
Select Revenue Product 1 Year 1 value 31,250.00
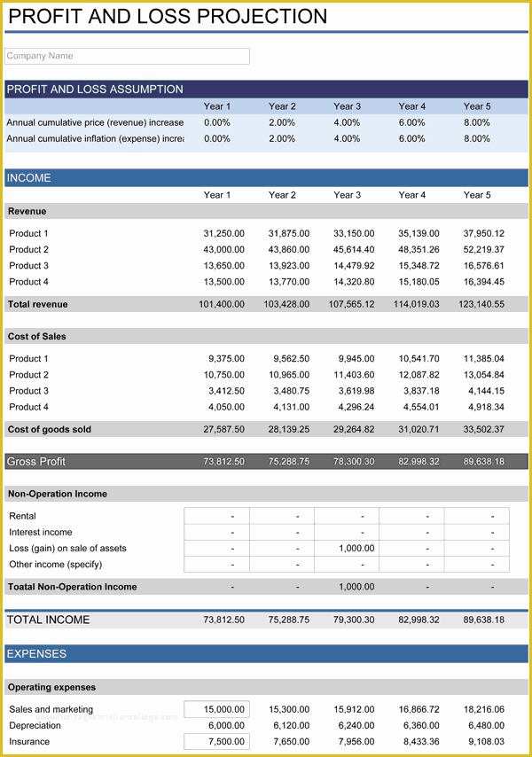[223, 233]
